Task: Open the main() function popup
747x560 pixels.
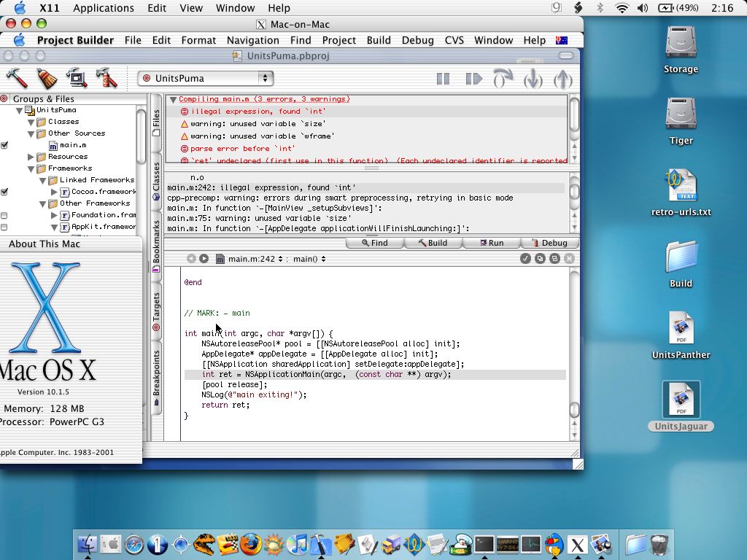Action: [309, 259]
